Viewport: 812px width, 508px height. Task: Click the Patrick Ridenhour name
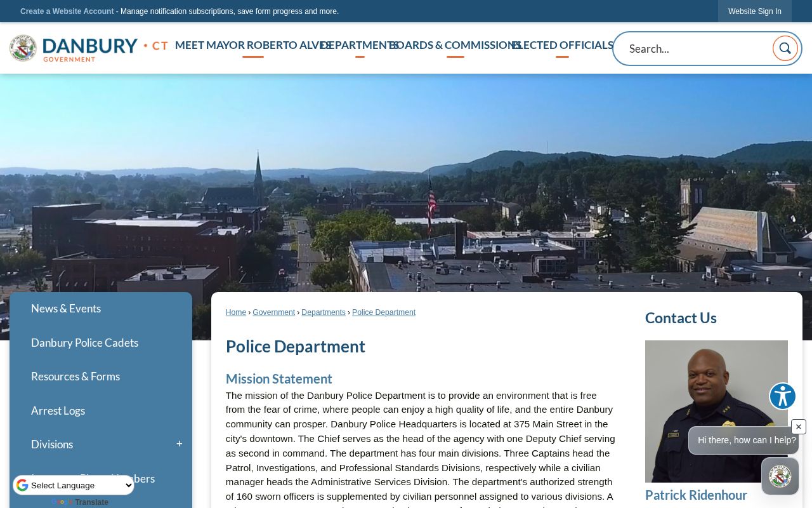click(x=696, y=495)
